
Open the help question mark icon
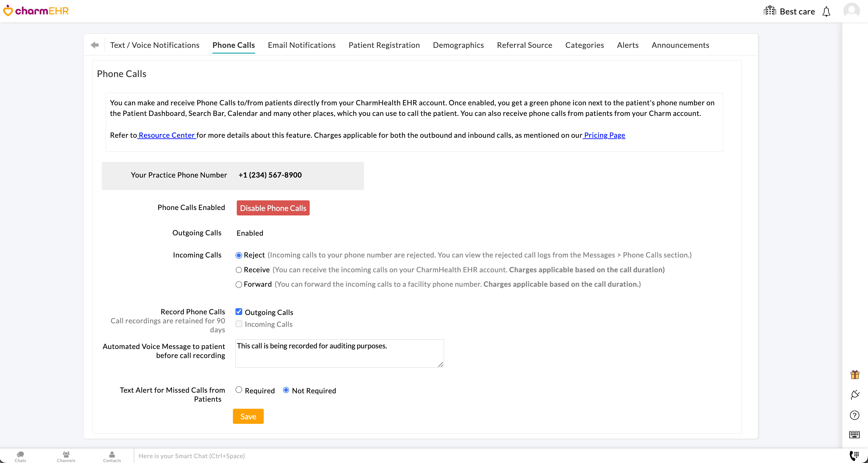click(854, 415)
